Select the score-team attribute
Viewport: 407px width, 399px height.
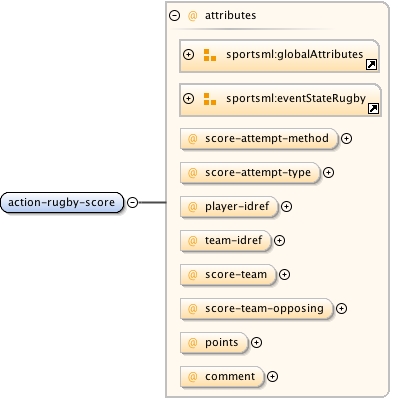(228, 274)
